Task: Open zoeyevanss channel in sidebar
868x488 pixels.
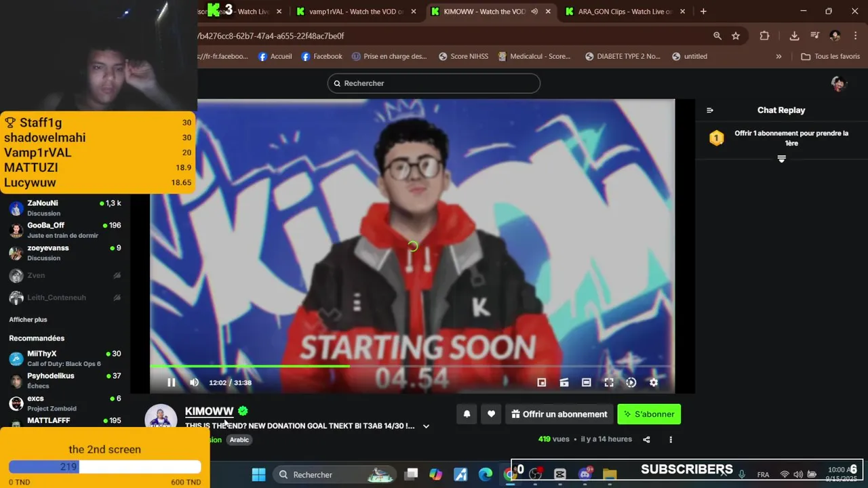Action: click(65, 253)
